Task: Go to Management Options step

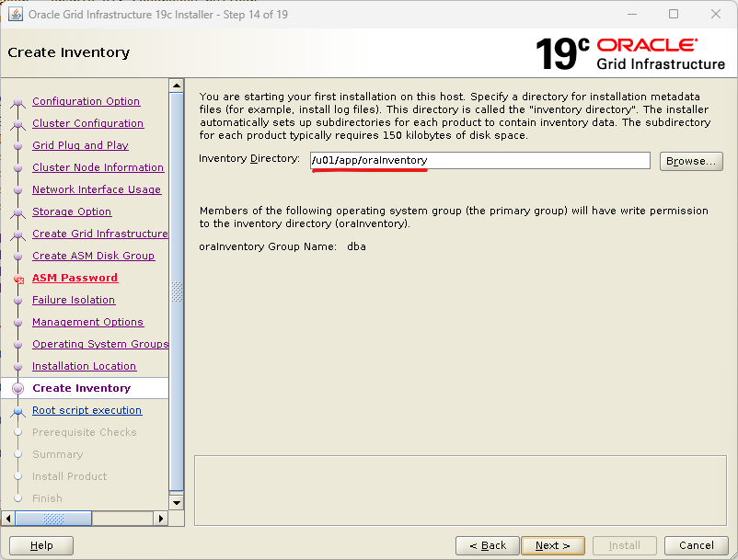Action: click(88, 322)
